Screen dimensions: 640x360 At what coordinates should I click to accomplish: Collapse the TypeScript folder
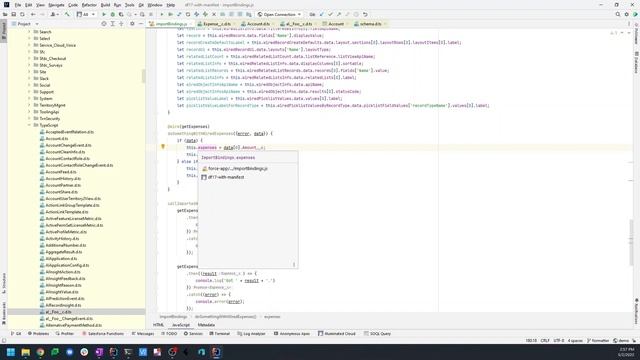29,125
